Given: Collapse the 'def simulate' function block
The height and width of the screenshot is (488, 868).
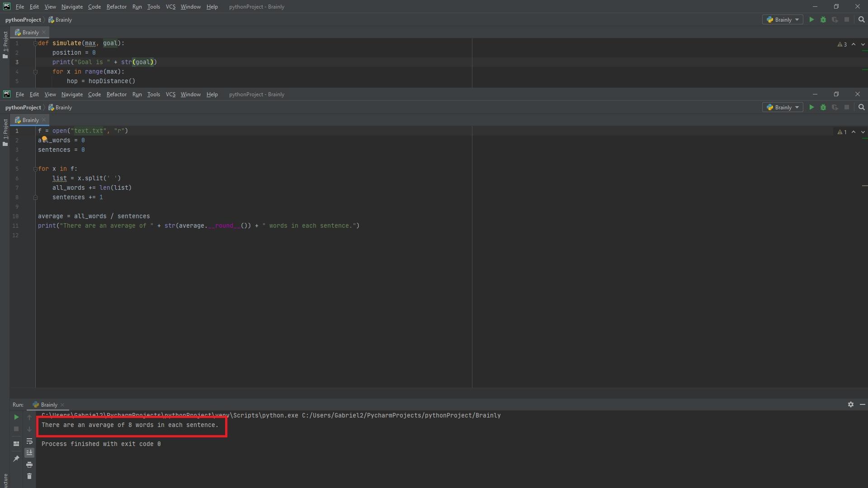Looking at the screenshot, I should (35, 43).
